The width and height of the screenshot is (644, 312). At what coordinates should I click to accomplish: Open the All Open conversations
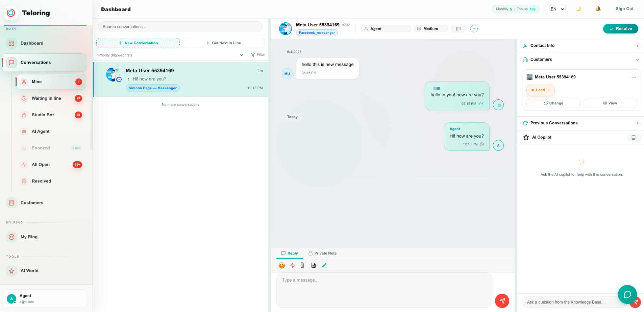click(x=51, y=165)
